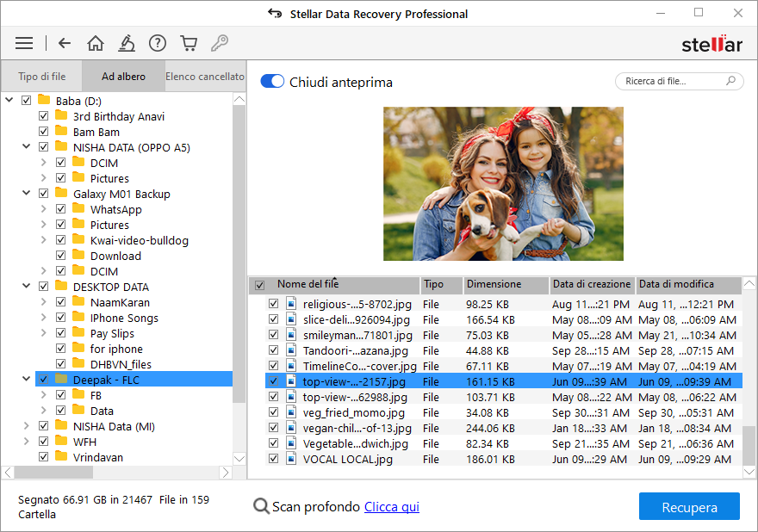
Task: Click the back arrow icon
Action: 65,43
